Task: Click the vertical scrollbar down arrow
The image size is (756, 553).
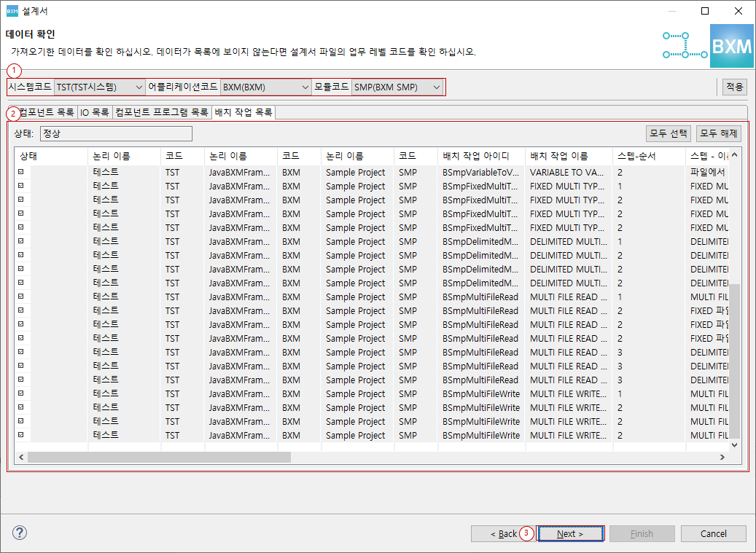Action: click(x=734, y=445)
